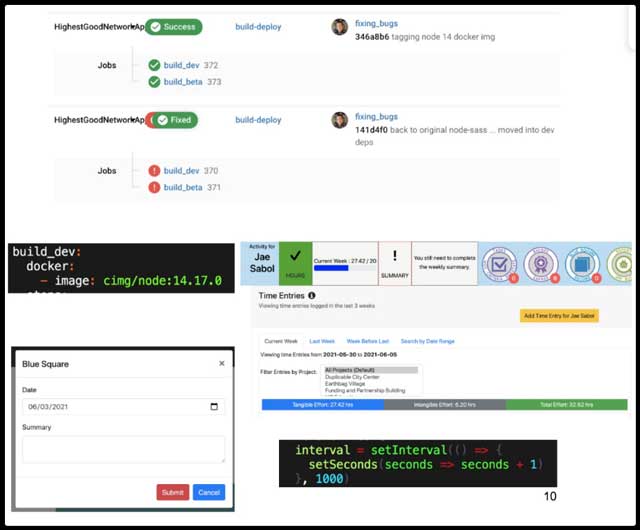Click the red failed icon beside build_dev 370
This screenshot has height=530, width=640.
[154, 171]
